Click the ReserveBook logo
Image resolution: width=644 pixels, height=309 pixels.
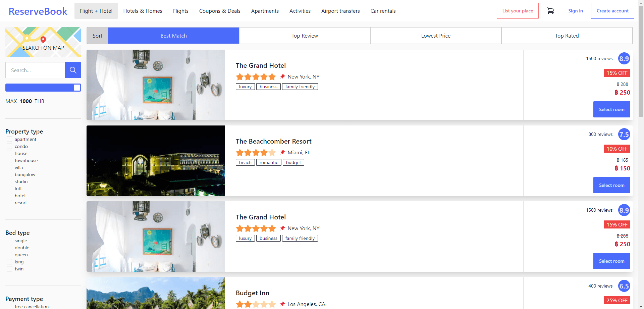pos(38,11)
